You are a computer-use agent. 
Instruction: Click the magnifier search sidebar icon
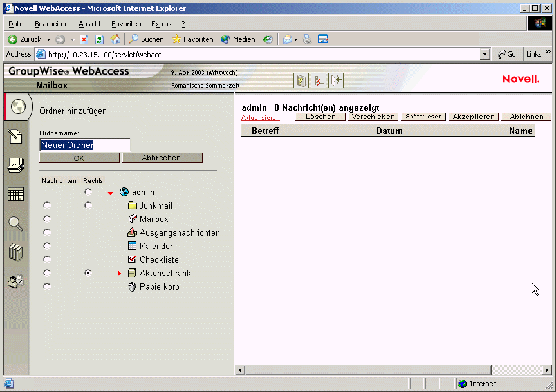pyautogui.click(x=15, y=223)
